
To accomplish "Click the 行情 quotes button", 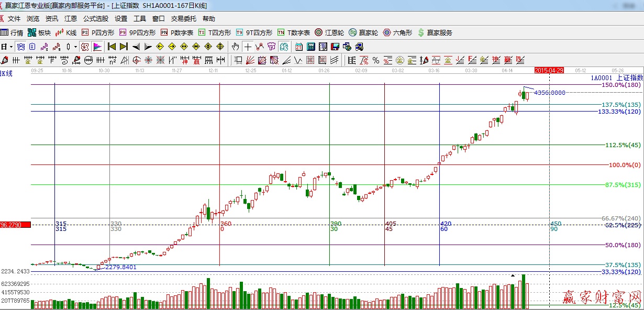I will point(12,32).
